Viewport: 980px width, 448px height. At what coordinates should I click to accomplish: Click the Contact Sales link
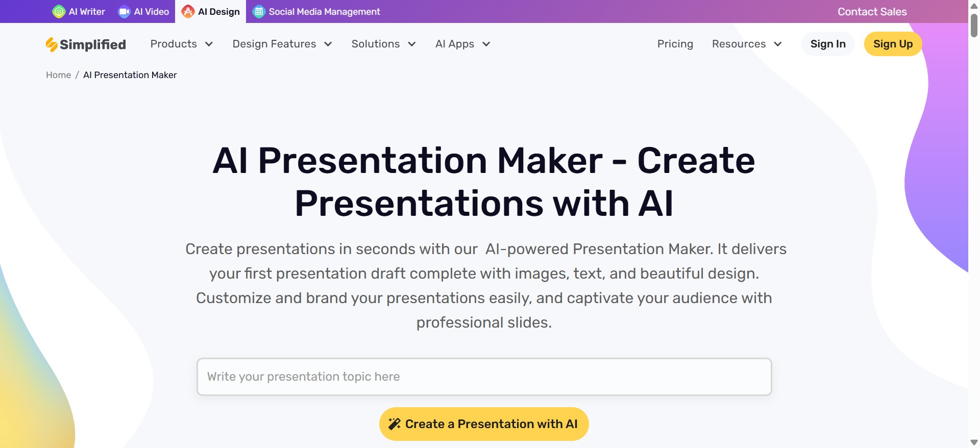click(x=872, y=12)
